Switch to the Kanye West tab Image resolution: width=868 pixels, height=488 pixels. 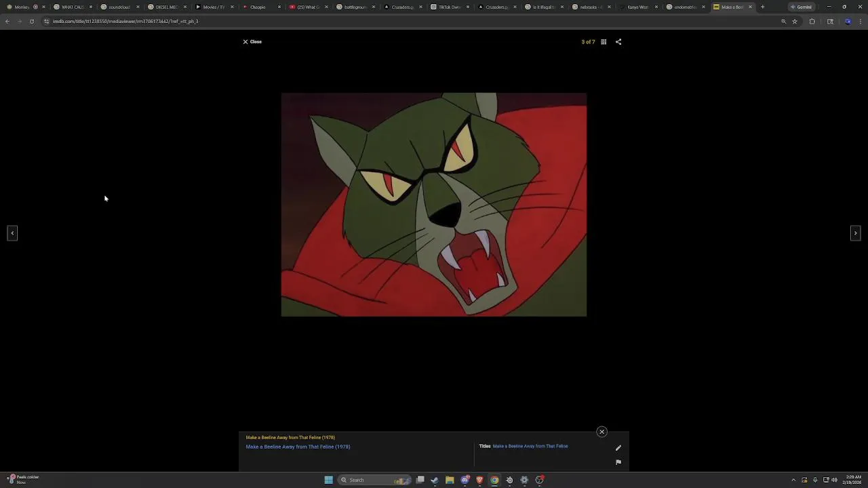tap(637, 7)
